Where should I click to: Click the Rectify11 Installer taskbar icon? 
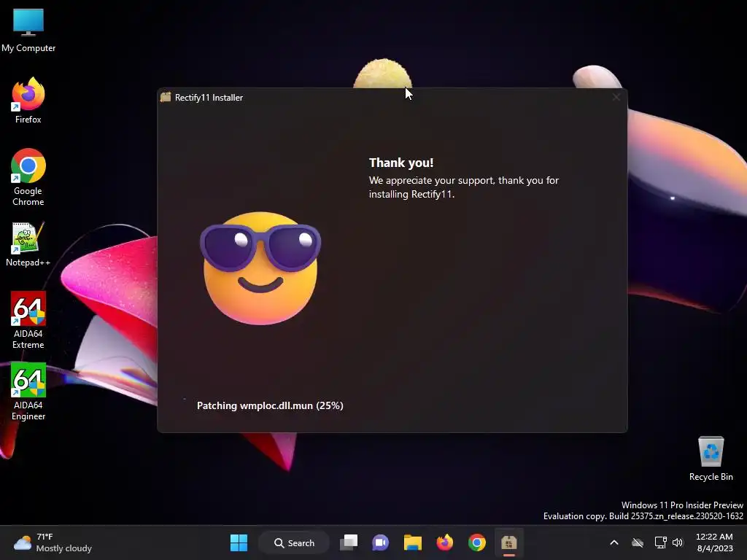coord(508,542)
